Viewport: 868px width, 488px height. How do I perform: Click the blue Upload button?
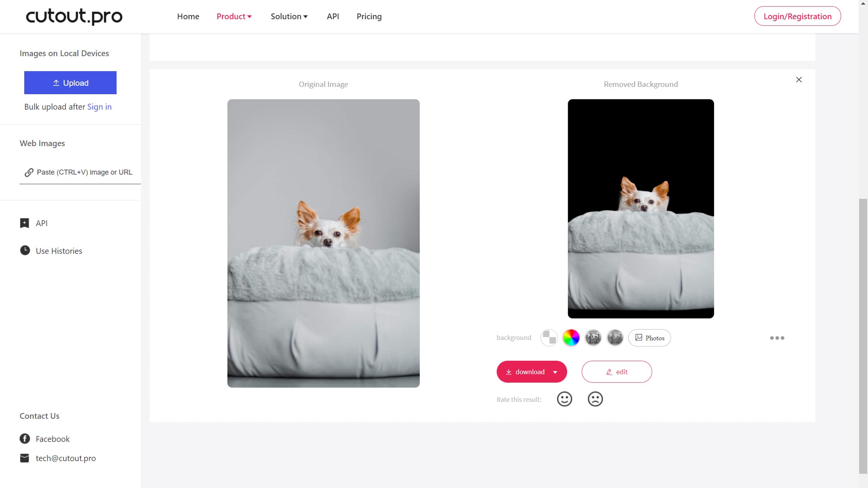pyautogui.click(x=70, y=83)
